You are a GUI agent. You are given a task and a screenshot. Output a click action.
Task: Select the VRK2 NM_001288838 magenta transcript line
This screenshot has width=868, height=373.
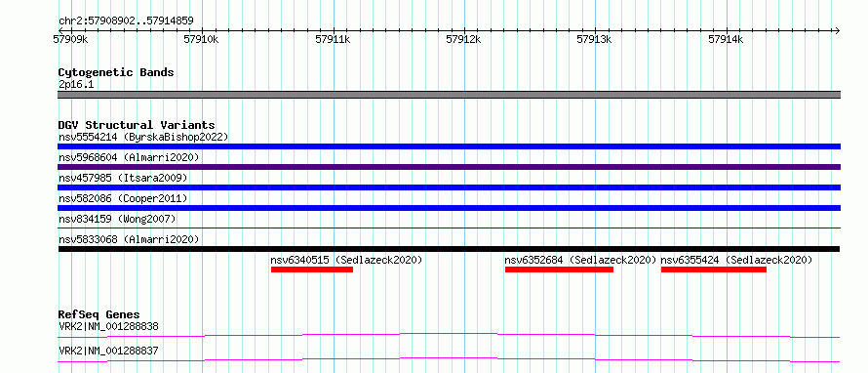(449, 335)
